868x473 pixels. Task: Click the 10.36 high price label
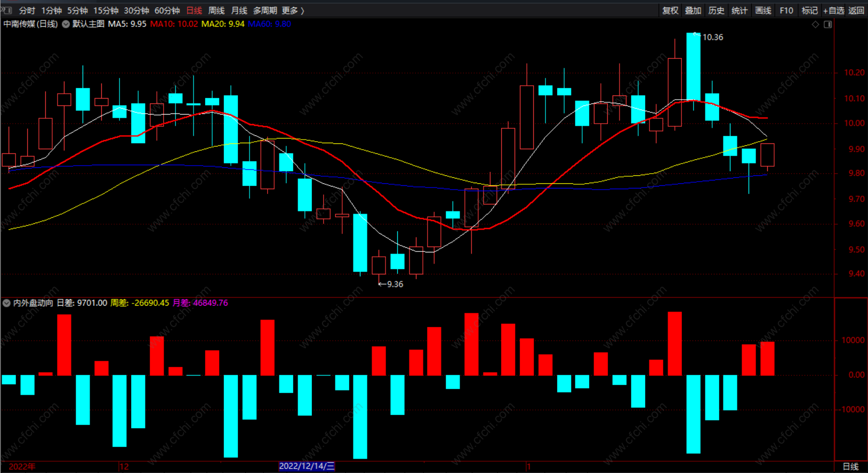coord(713,37)
